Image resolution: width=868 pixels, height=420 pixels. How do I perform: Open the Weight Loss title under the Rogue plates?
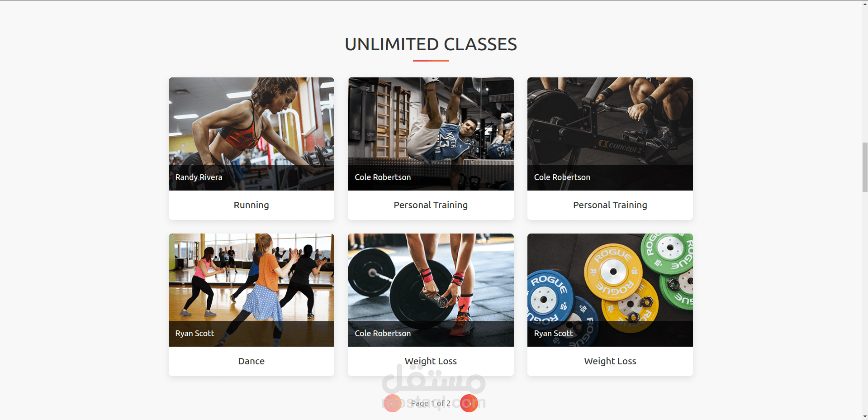[x=610, y=361]
